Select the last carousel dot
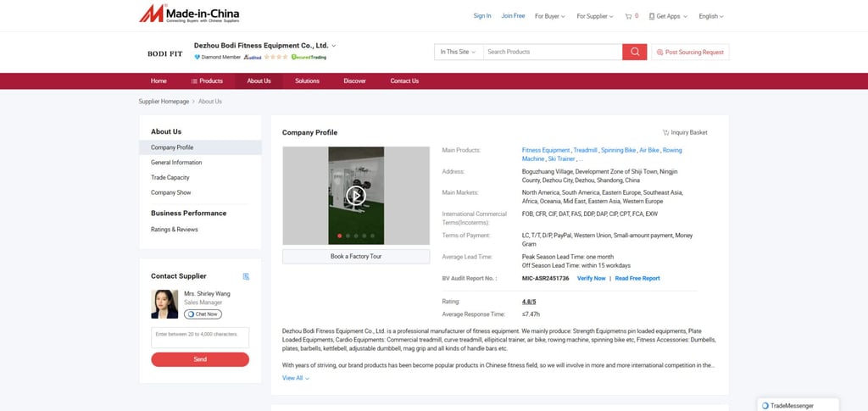This screenshot has height=411, width=868. tap(373, 236)
